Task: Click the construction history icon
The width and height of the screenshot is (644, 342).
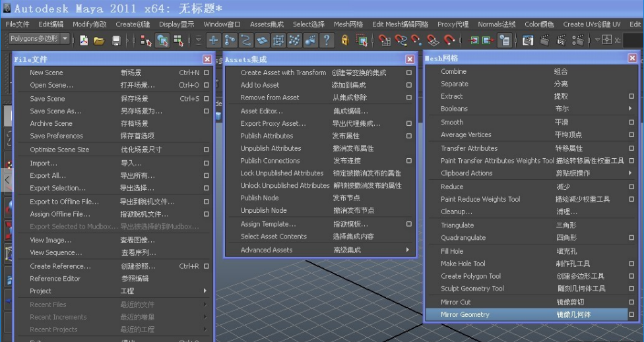Action: click(x=504, y=40)
